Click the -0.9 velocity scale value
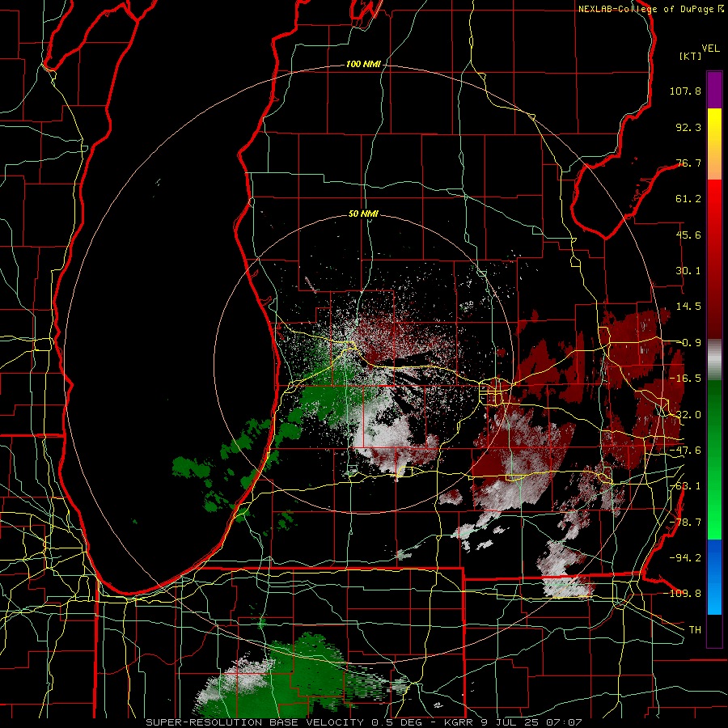 pos(688,343)
